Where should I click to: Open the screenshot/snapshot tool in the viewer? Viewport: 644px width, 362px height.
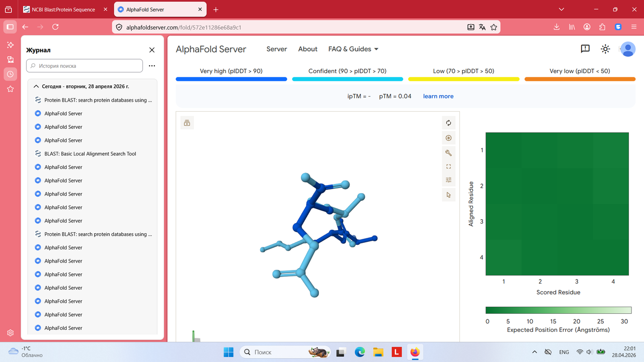coord(449,138)
